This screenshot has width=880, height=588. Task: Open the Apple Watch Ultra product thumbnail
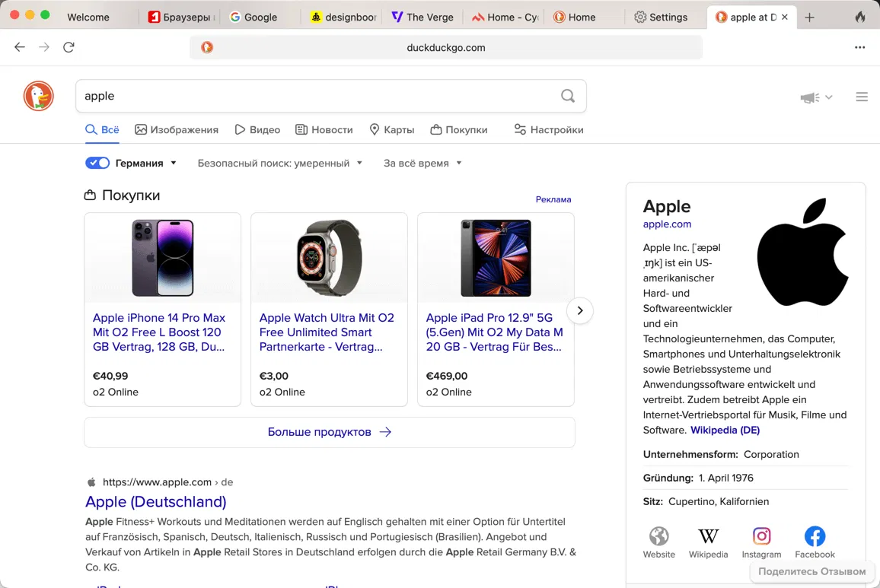(x=329, y=258)
